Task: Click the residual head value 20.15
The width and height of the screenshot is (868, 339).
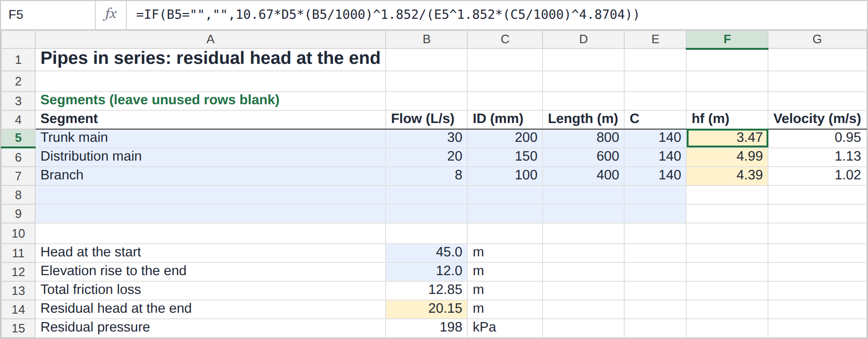Action: [x=426, y=309]
